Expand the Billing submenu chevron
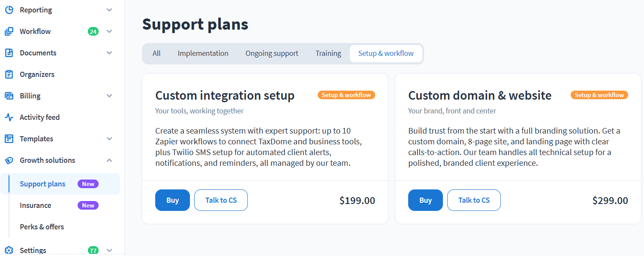Image resolution: width=644 pixels, height=256 pixels. point(109,96)
